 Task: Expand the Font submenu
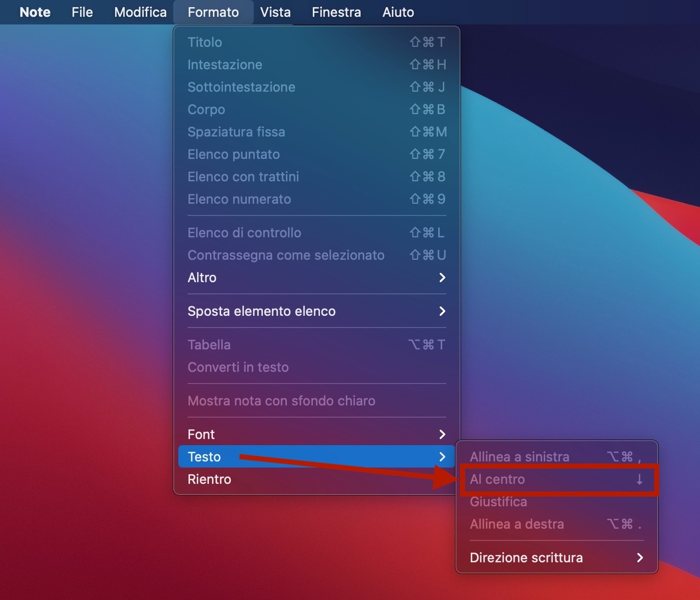[316, 434]
